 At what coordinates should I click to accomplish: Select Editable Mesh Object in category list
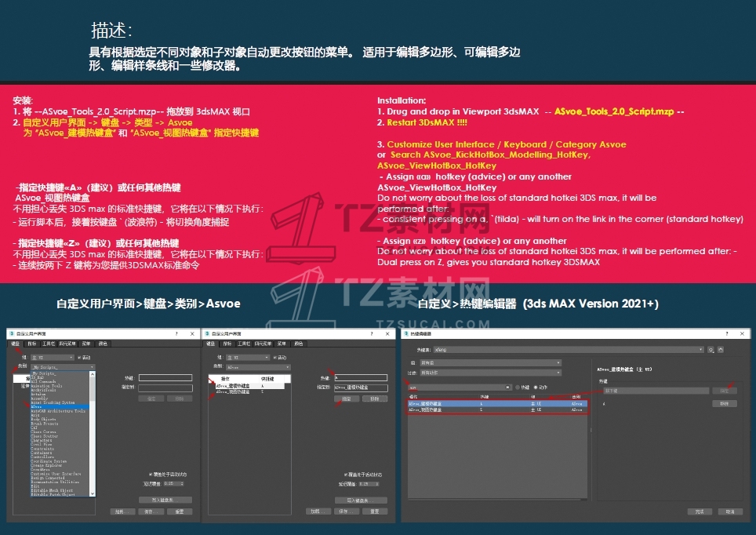(x=60, y=490)
